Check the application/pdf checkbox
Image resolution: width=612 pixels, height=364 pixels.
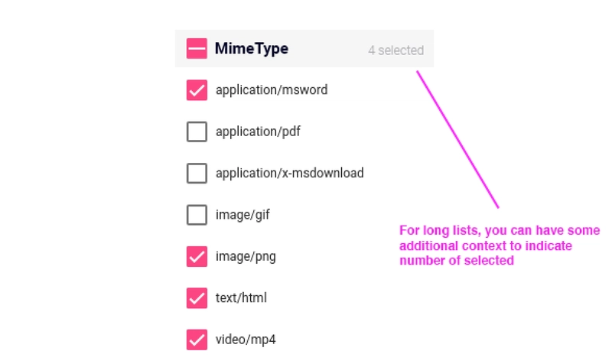click(x=197, y=132)
